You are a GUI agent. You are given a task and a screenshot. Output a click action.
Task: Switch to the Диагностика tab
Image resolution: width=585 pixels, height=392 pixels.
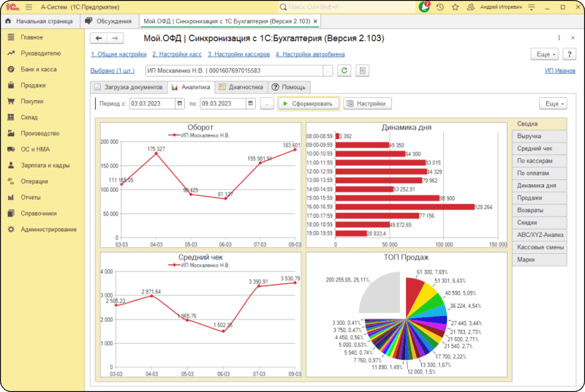[x=240, y=87]
